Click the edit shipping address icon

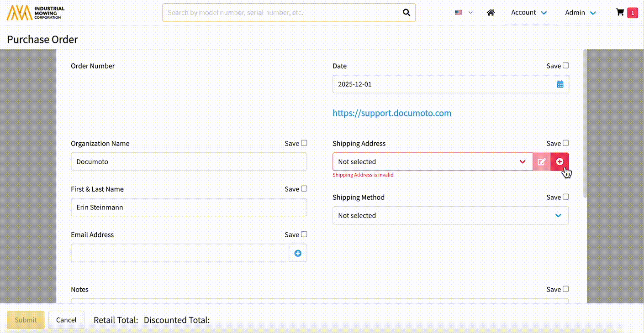[x=542, y=162]
